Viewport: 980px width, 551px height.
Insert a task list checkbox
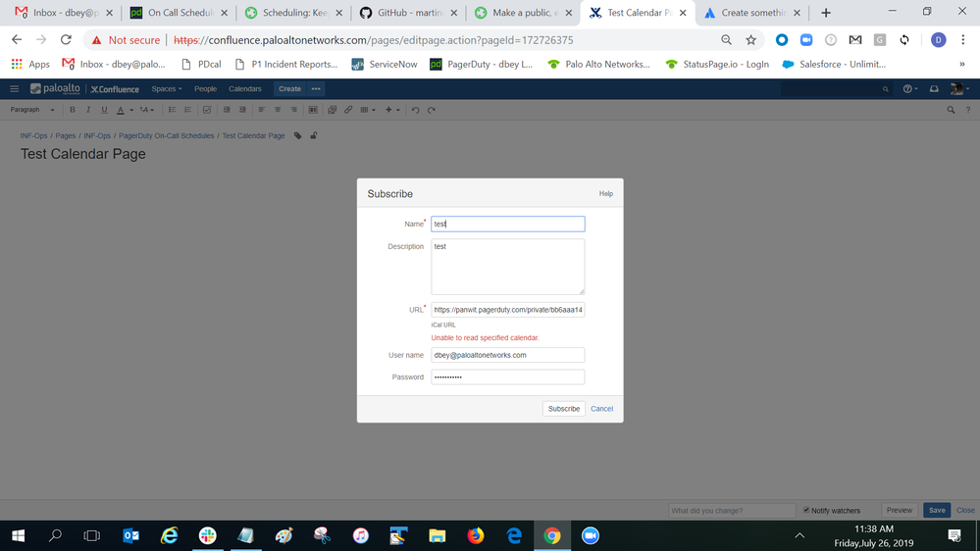[207, 110]
